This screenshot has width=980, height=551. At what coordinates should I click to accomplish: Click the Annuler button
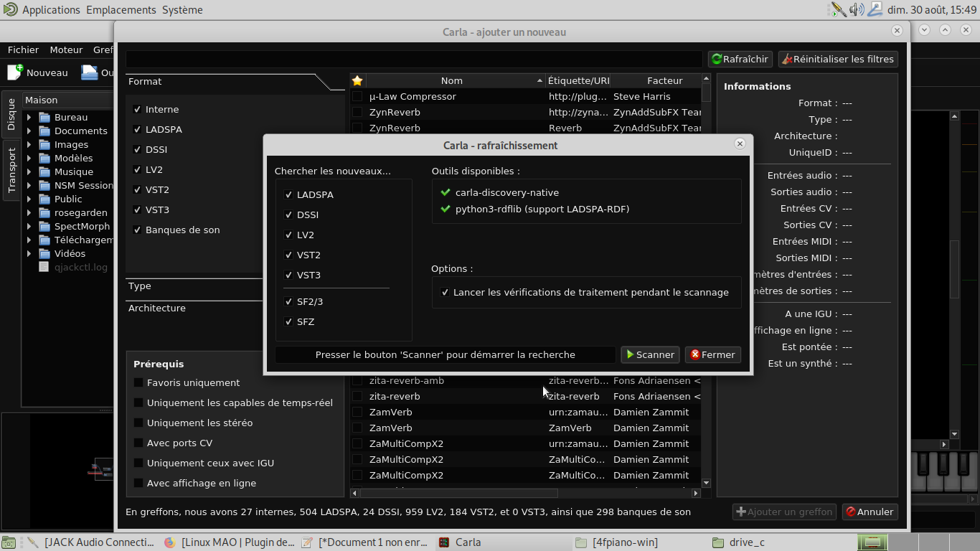[870, 512]
